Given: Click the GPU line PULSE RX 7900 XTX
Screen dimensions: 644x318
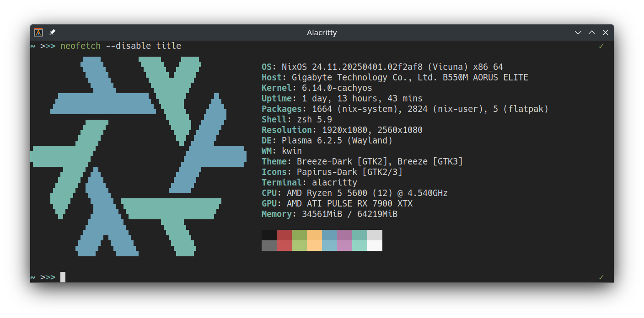Looking at the screenshot, I should pos(337,203).
